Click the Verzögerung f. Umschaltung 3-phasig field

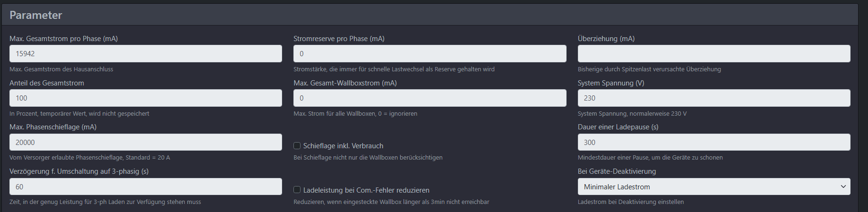coord(146,187)
